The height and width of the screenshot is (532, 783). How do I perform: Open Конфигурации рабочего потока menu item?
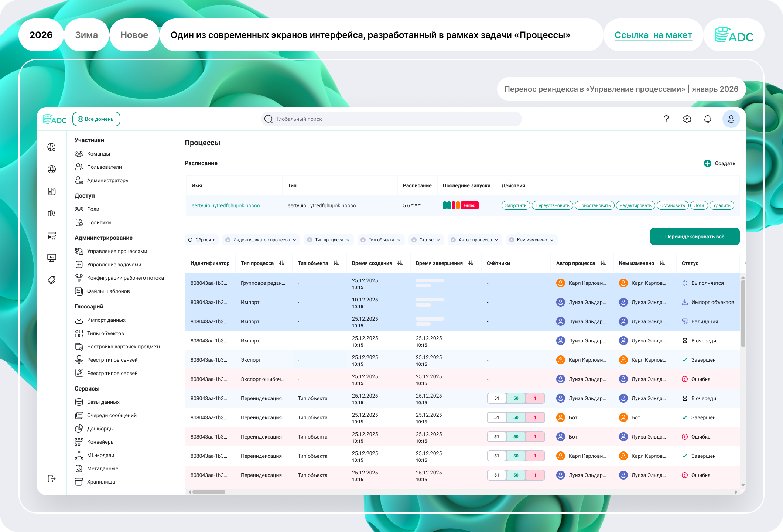click(x=126, y=278)
